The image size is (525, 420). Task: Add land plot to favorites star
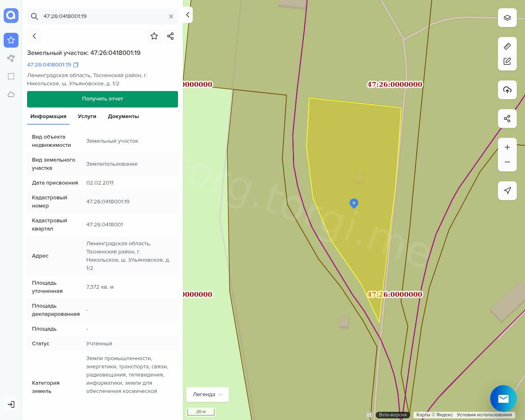(x=154, y=36)
